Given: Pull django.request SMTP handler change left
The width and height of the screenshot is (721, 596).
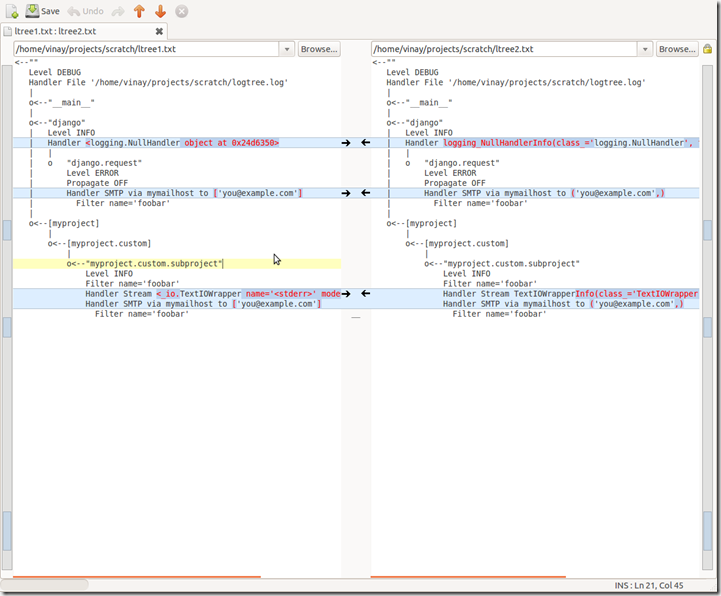Looking at the screenshot, I should pyautogui.click(x=366, y=193).
